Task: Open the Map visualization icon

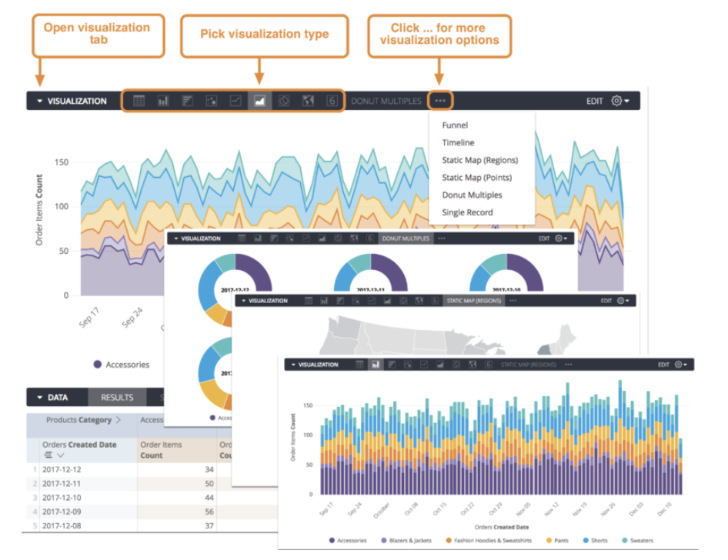Action: pyautogui.click(x=308, y=101)
